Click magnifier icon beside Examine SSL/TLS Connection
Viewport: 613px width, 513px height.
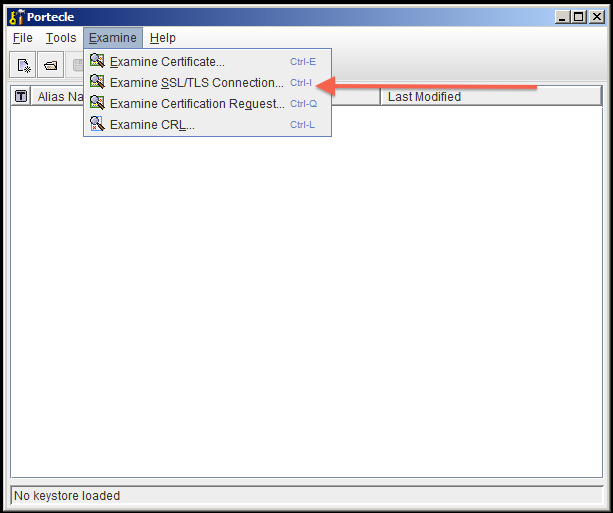pos(97,82)
